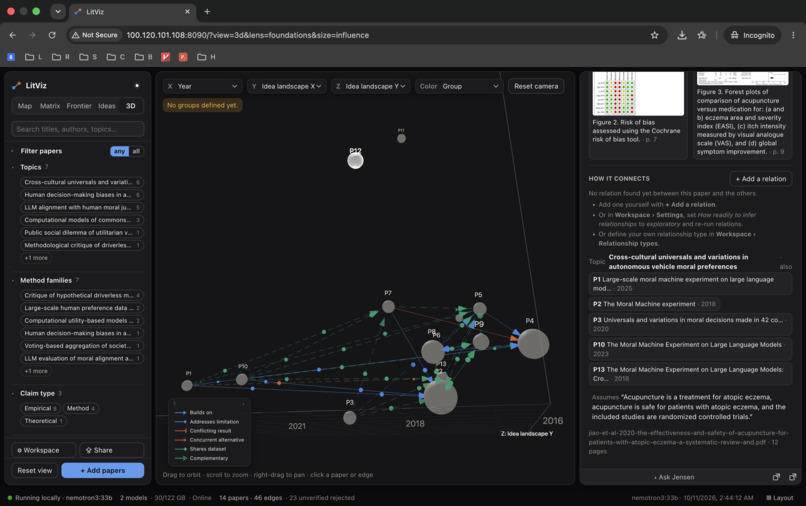806x506 pixels.
Task: Open the 'R' bookmark folder
Action: [x=61, y=57]
